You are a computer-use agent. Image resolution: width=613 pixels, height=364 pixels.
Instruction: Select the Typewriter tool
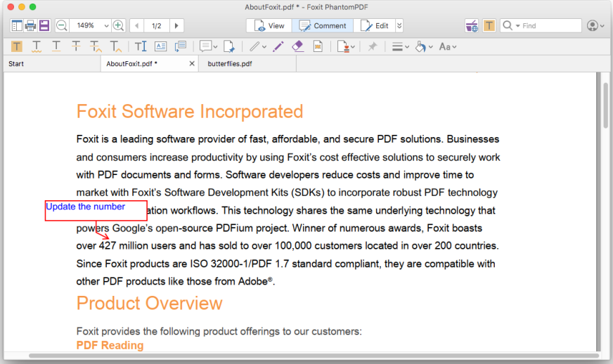(x=141, y=46)
